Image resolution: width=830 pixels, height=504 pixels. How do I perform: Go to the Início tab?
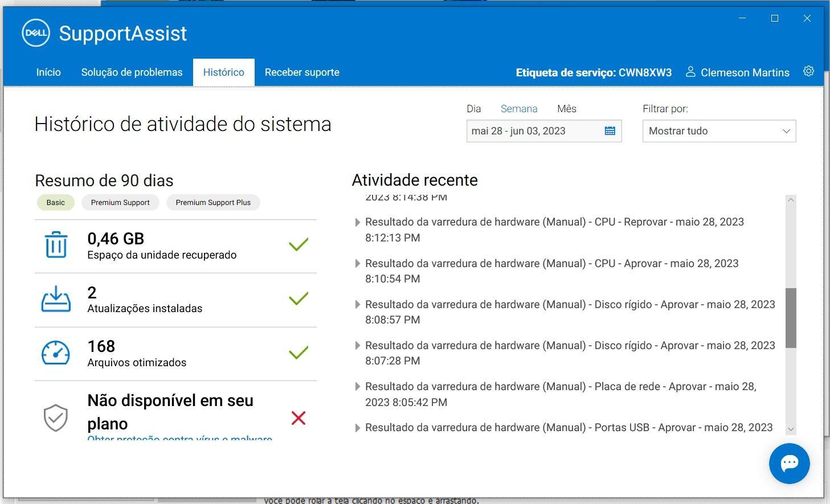point(48,72)
